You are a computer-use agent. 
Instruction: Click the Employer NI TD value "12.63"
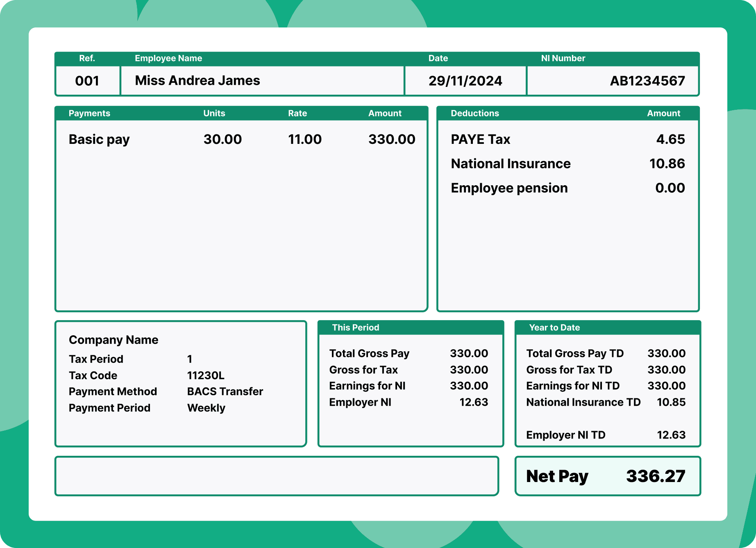pyautogui.click(x=671, y=435)
